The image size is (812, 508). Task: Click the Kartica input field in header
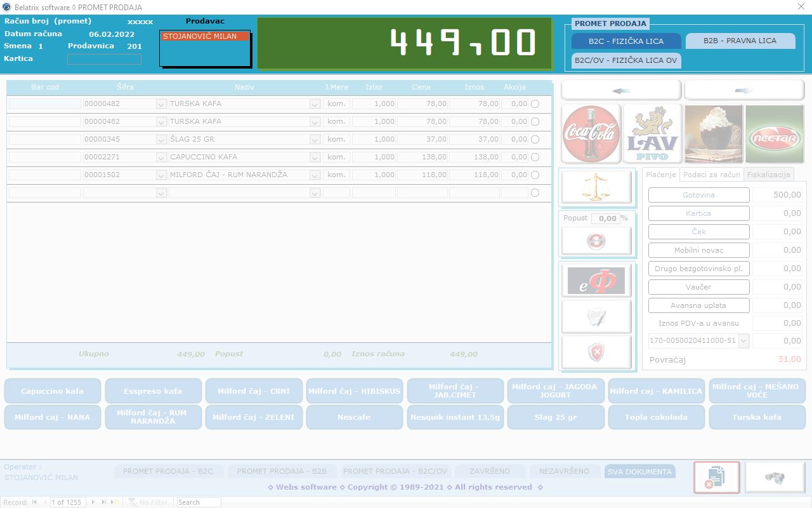pyautogui.click(x=104, y=59)
